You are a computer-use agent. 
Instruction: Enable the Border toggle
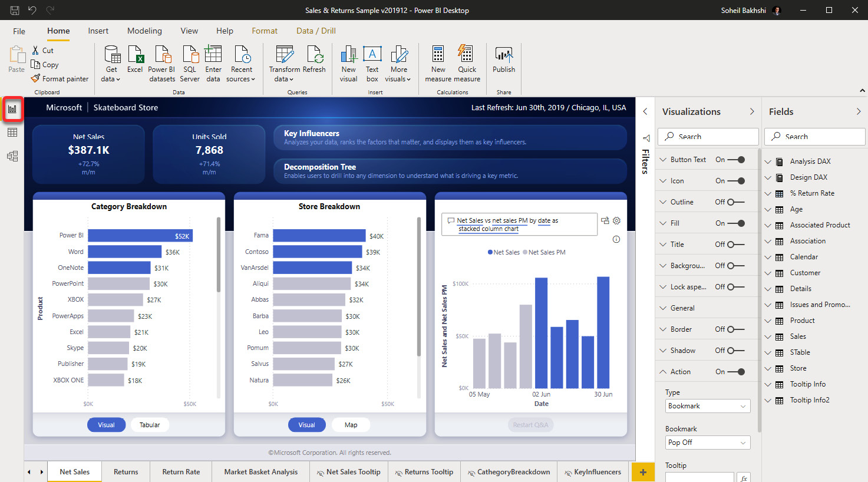pyautogui.click(x=736, y=329)
